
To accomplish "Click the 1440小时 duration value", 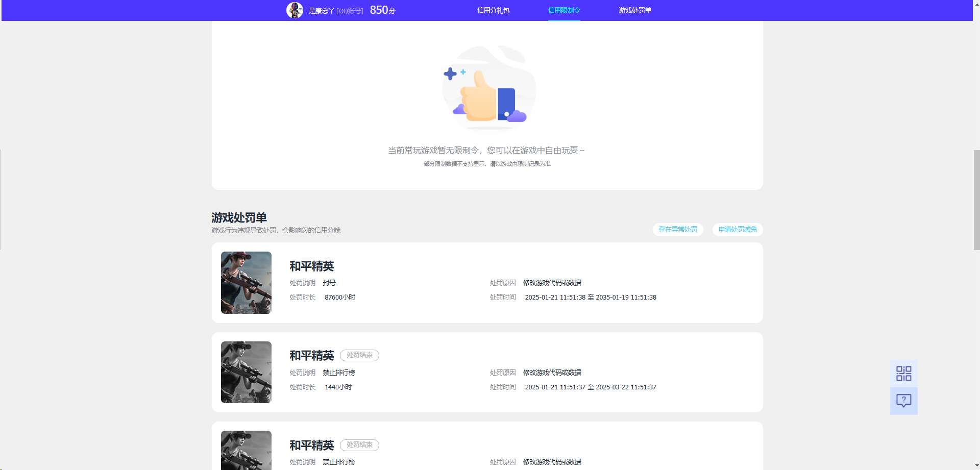I will coord(338,387).
